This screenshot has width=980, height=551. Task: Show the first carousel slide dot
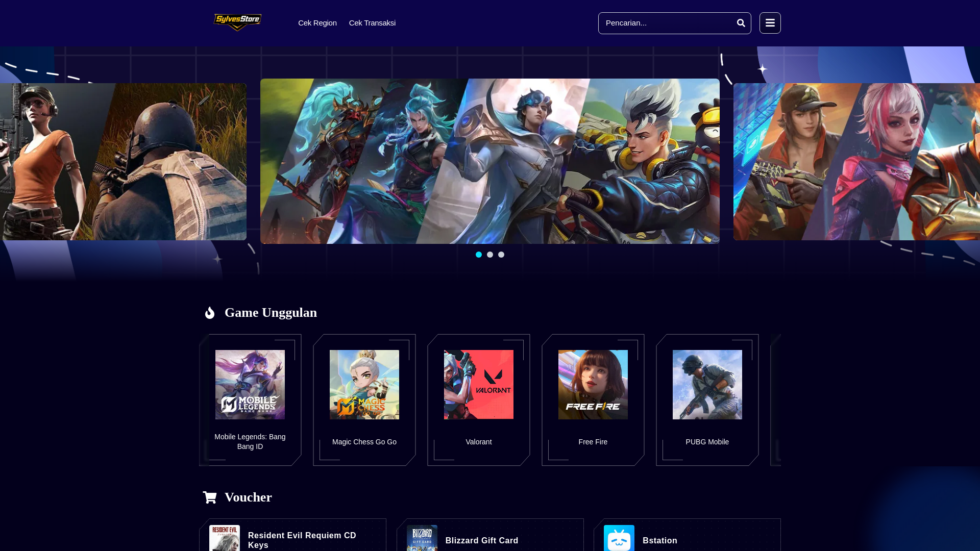[x=479, y=255]
